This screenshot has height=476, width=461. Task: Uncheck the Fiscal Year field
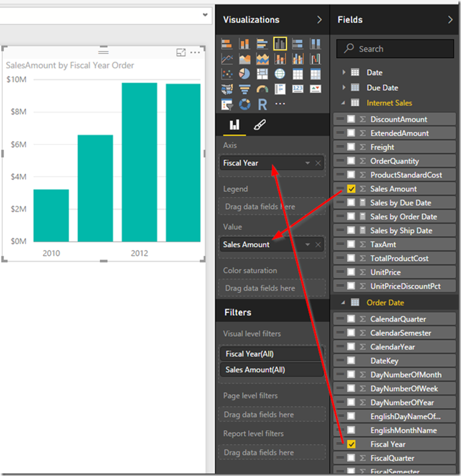point(351,444)
